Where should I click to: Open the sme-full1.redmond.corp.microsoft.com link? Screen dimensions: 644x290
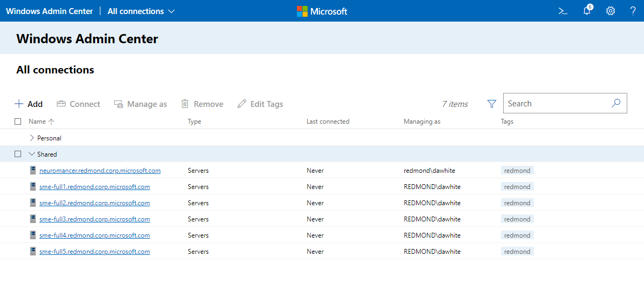pyautogui.click(x=94, y=187)
